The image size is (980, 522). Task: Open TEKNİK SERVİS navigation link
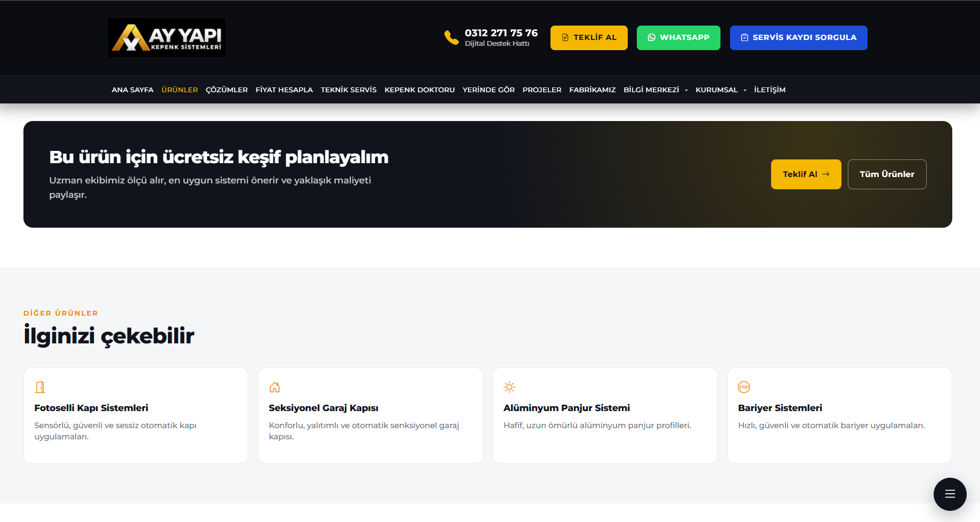pos(349,90)
